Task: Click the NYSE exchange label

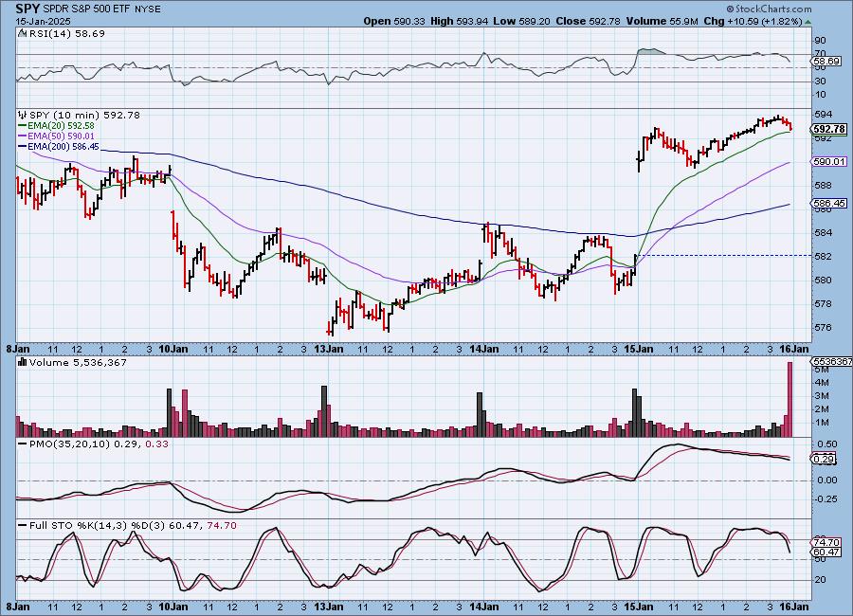Action: point(147,9)
